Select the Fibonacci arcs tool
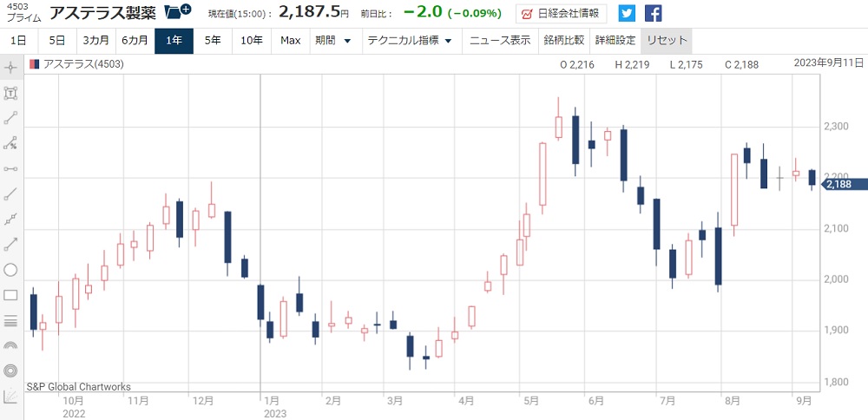 coord(10,345)
